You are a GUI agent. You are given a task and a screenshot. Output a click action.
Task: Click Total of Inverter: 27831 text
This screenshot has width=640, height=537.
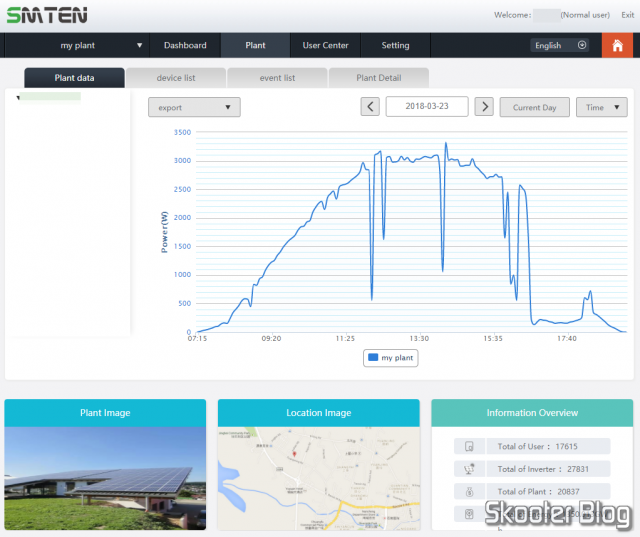543,469
